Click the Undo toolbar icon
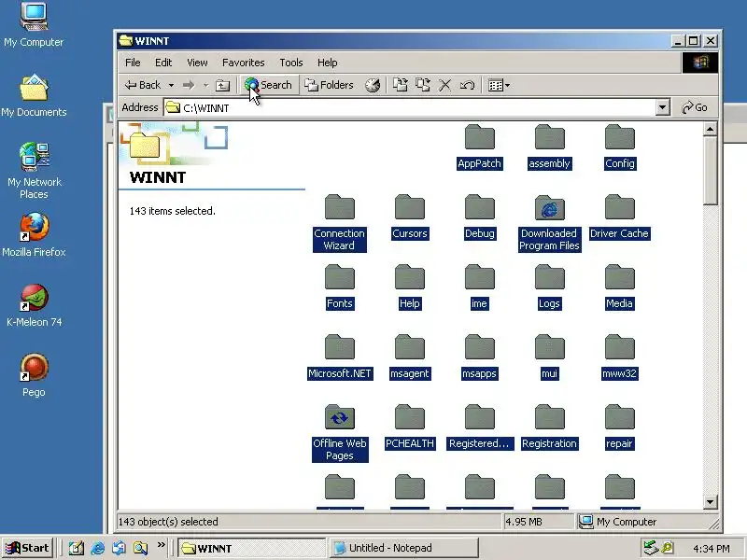The height and width of the screenshot is (560, 747). (x=468, y=85)
